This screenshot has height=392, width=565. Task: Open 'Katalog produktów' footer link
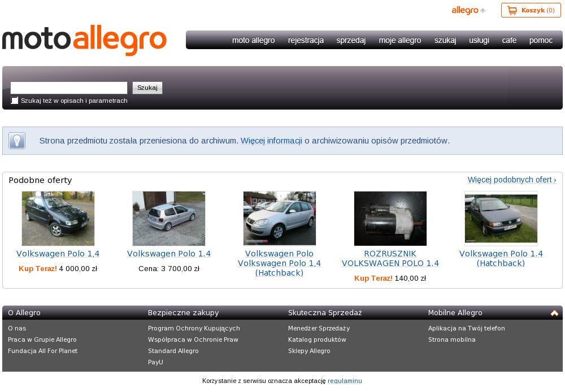(317, 339)
